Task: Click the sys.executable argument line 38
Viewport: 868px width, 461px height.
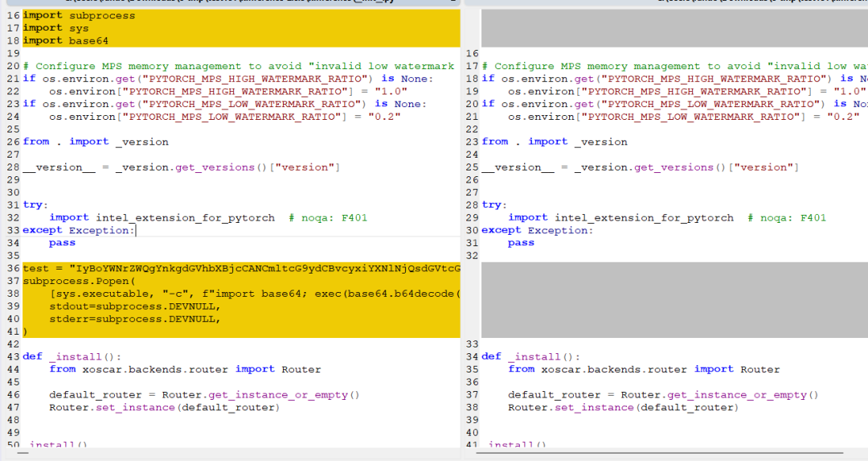Action: click(255, 294)
